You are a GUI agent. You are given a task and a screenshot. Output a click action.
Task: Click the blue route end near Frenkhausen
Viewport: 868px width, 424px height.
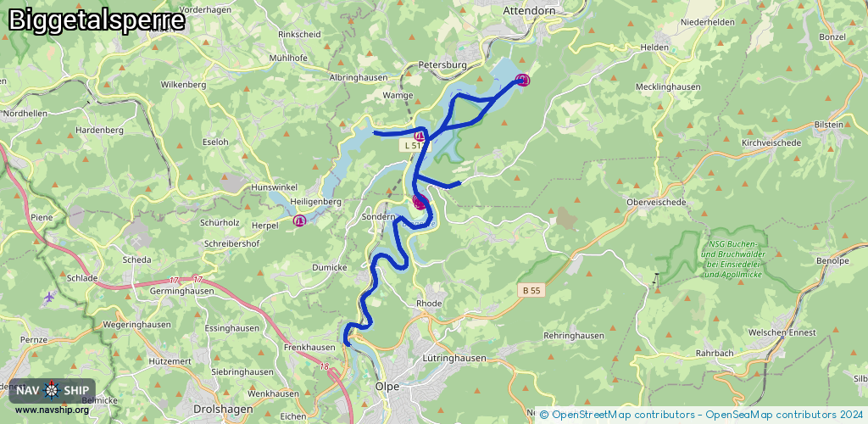[347, 343]
